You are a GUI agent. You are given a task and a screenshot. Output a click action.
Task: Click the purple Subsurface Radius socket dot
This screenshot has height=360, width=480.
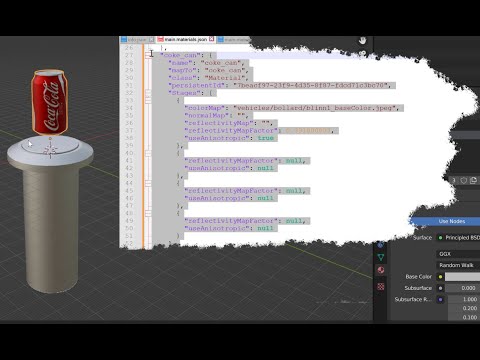pos(440,299)
